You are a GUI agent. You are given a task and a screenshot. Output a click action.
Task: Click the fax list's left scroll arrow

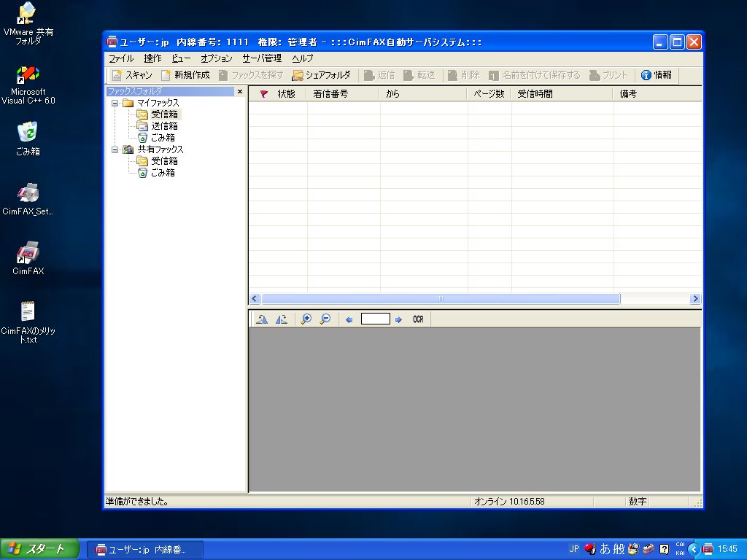click(x=254, y=298)
